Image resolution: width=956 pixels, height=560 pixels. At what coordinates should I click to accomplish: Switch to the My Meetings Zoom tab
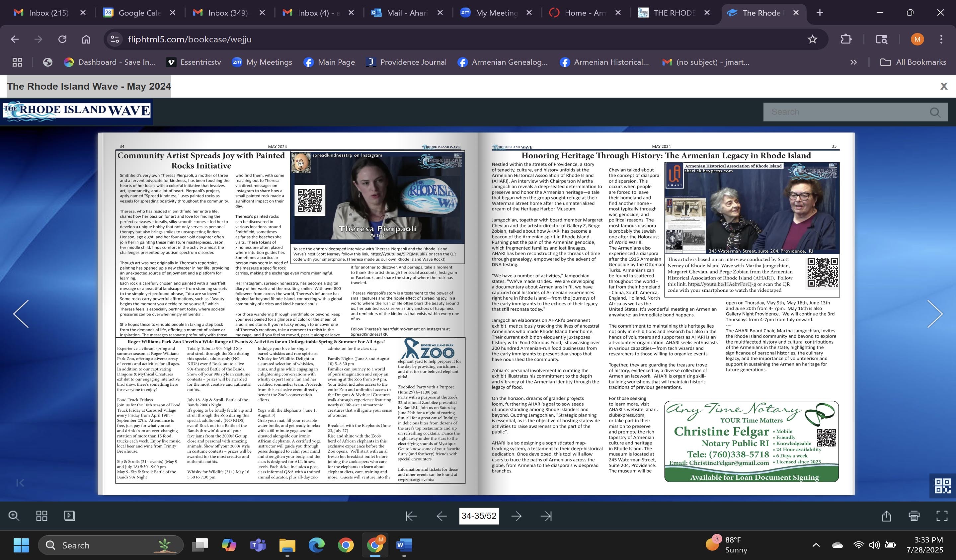(x=496, y=13)
